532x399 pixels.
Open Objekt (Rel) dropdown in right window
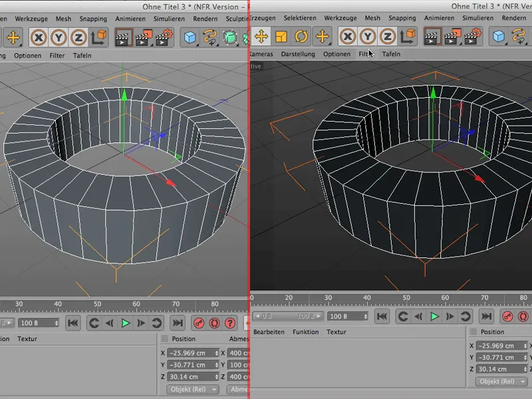tap(501, 381)
